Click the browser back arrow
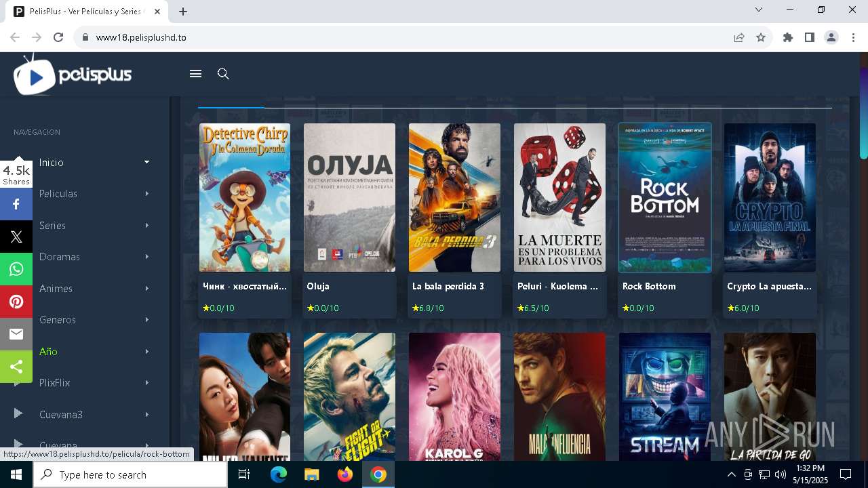Screen dimensions: 868x488 coord(15,37)
